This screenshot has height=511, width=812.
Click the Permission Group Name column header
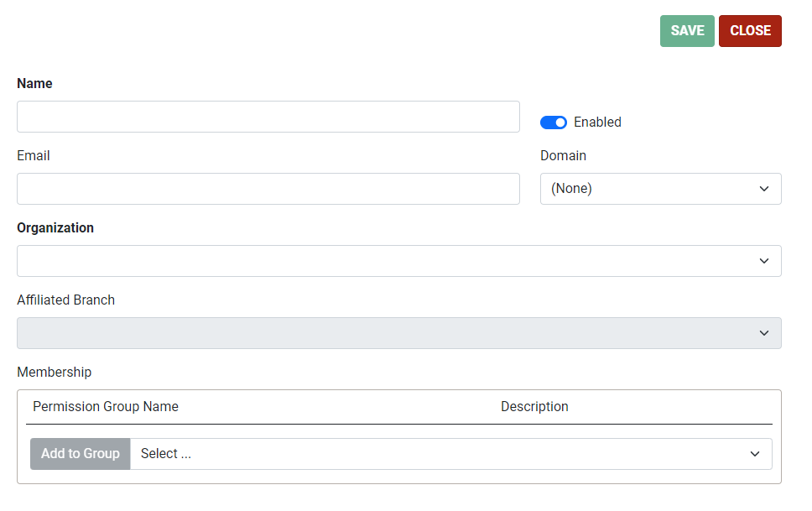[106, 407]
